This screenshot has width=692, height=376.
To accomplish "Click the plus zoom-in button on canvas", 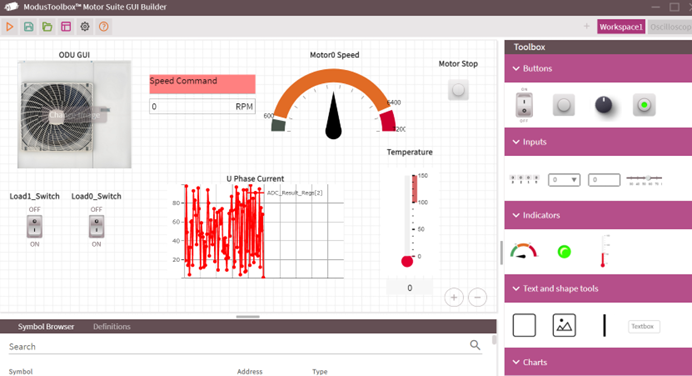I will (x=454, y=297).
